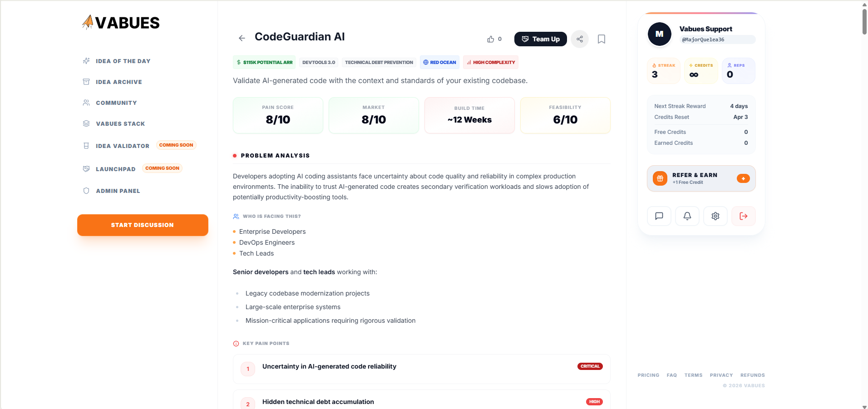Click the thumbs-up like icon
The image size is (868, 409).
[x=491, y=39]
